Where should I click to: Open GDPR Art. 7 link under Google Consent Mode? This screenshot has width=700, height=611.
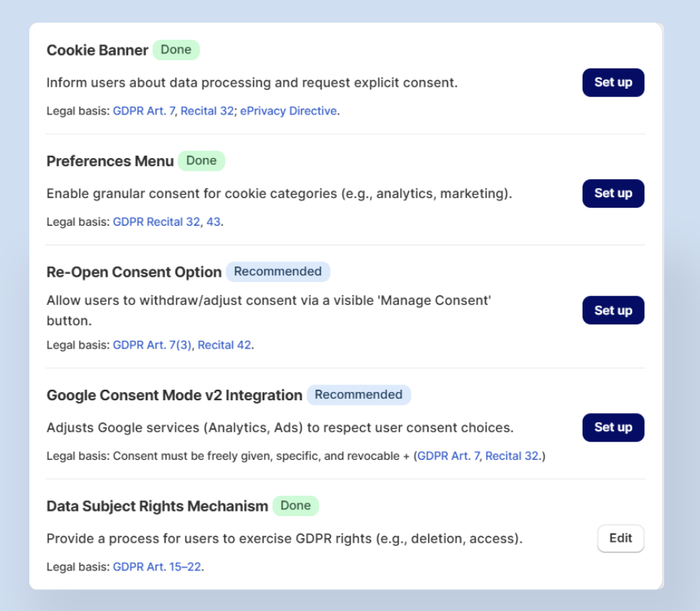tap(449, 456)
